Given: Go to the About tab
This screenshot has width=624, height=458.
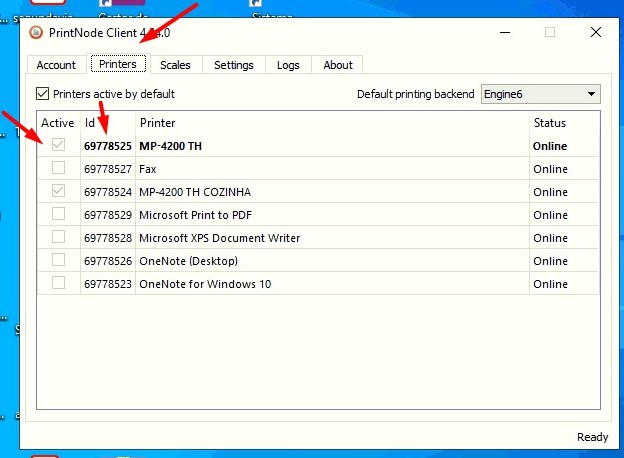Looking at the screenshot, I should click(338, 65).
